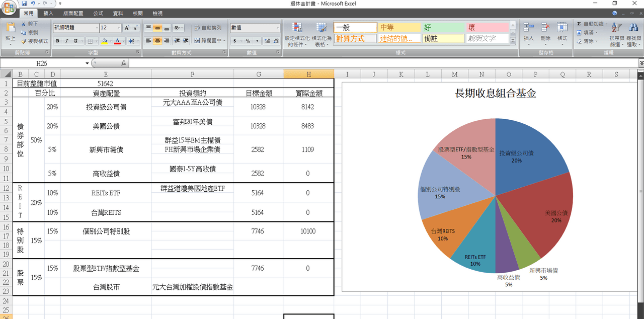Open the font size dropdown

coord(119,28)
